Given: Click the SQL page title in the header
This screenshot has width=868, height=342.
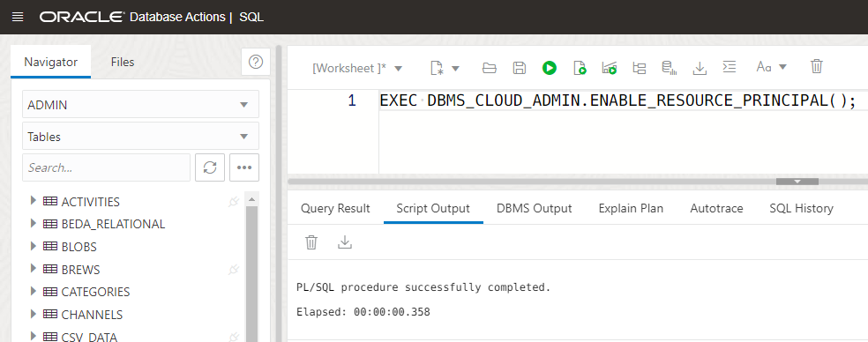Looking at the screenshot, I should tap(252, 17).
